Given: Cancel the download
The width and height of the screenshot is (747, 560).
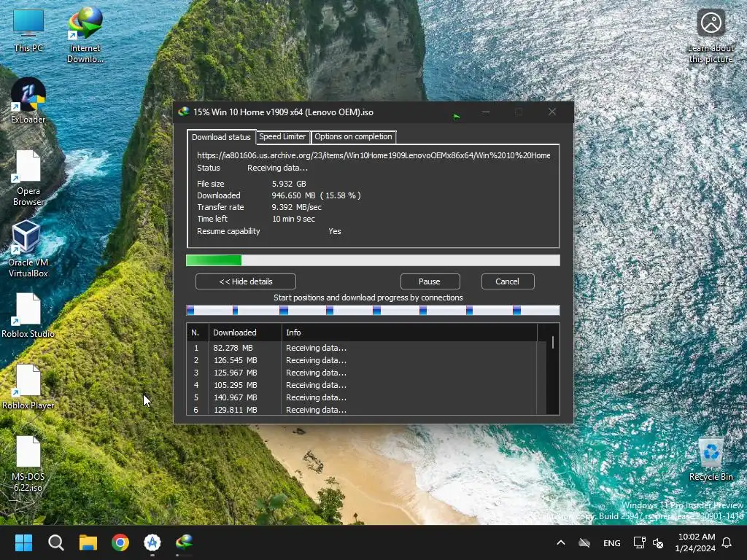Looking at the screenshot, I should [508, 281].
